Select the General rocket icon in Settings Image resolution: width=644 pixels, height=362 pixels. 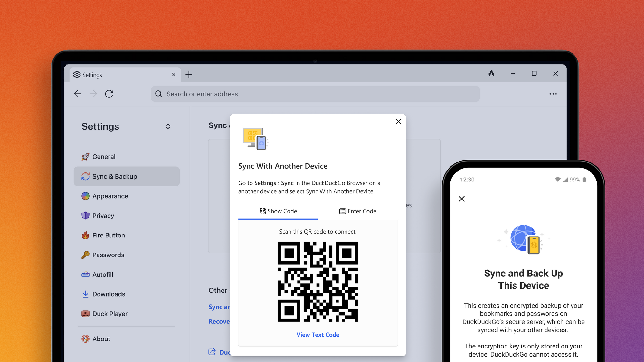click(x=85, y=157)
